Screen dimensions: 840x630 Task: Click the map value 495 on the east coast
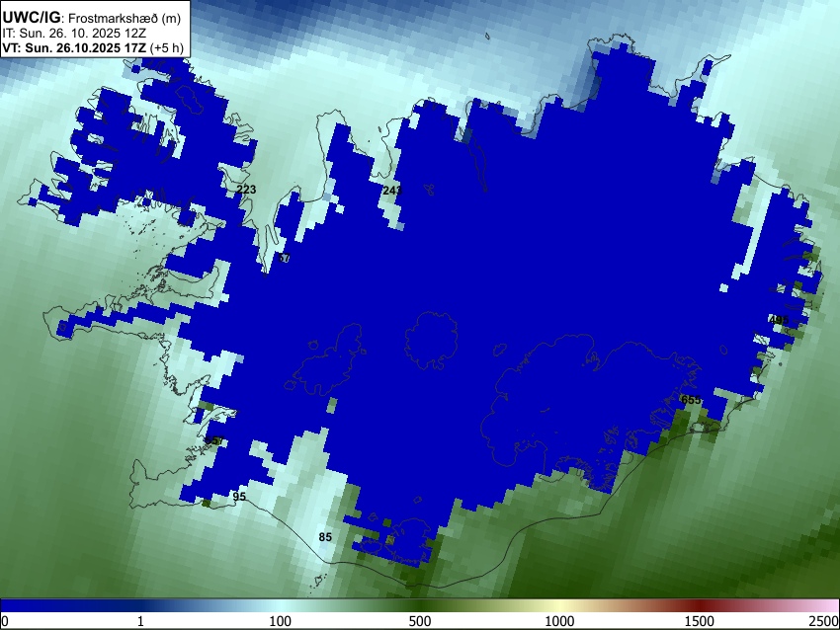click(779, 320)
